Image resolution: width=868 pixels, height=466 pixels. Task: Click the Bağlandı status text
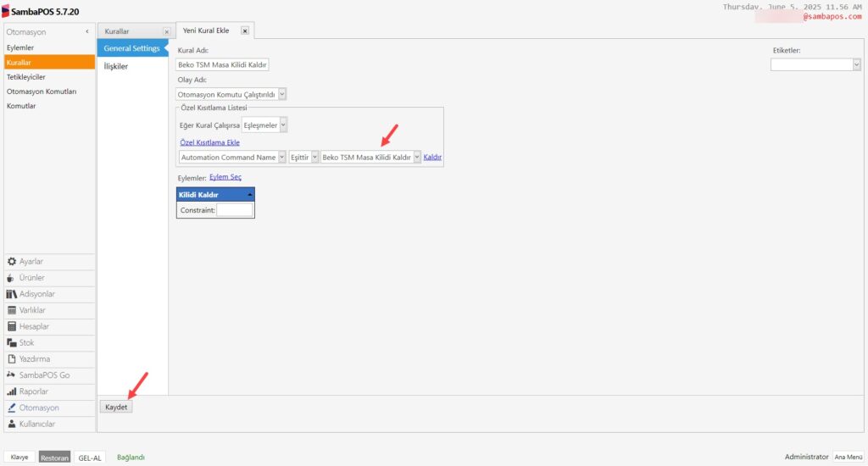(131, 458)
